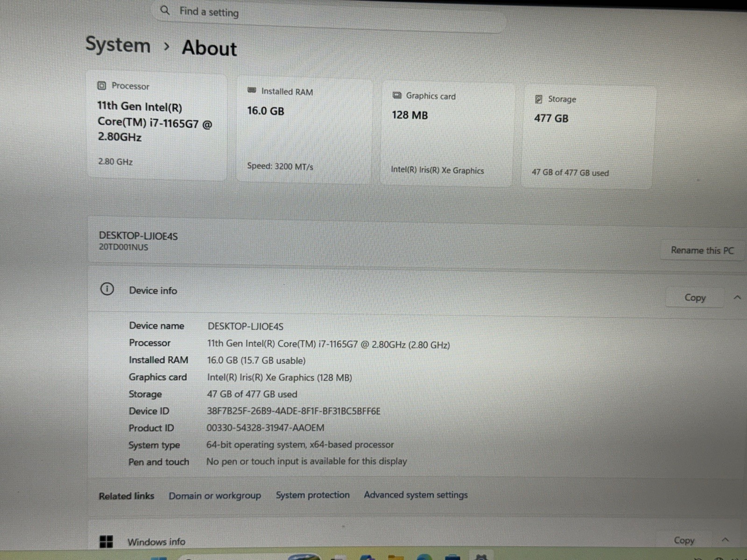The image size is (747, 560).
Task: Click the 16.0 GB (15.7 GB usable) value
Action: click(x=256, y=360)
